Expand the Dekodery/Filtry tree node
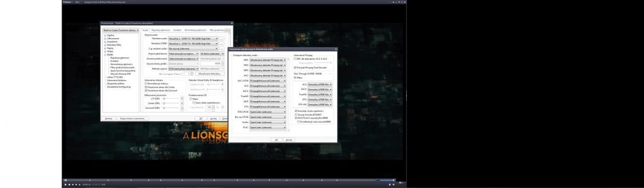 tap(105, 45)
